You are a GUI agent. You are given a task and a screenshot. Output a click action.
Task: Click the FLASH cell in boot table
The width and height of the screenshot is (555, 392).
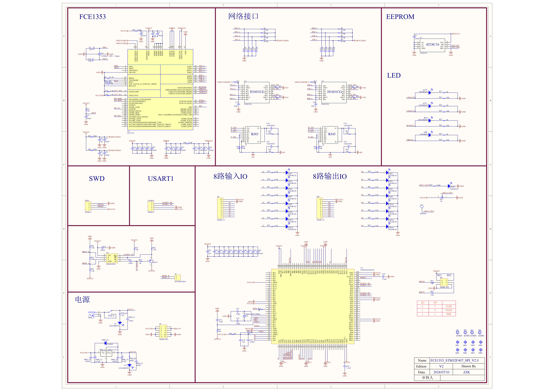pos(449,307)
